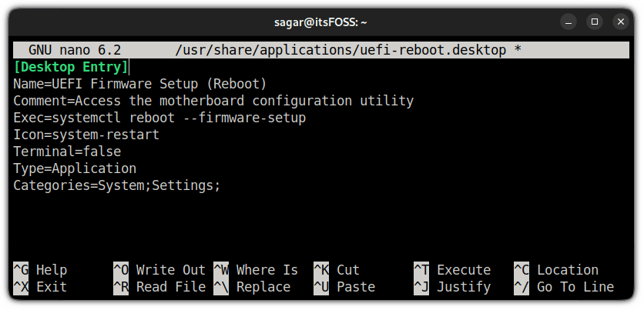Choose the ^T Execute shortcut
Image resolution: width=644 pixels, height=310 pixels.
pyautogui.click(x=452, y=270)
